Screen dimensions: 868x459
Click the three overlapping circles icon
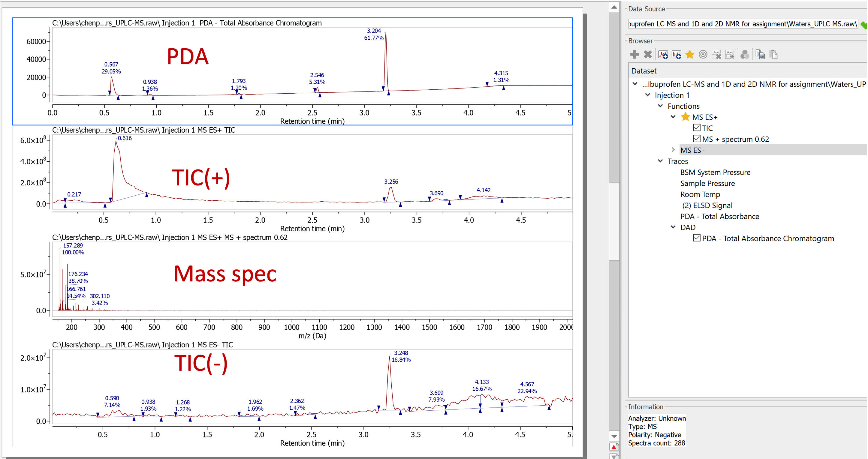click(745, 54)
